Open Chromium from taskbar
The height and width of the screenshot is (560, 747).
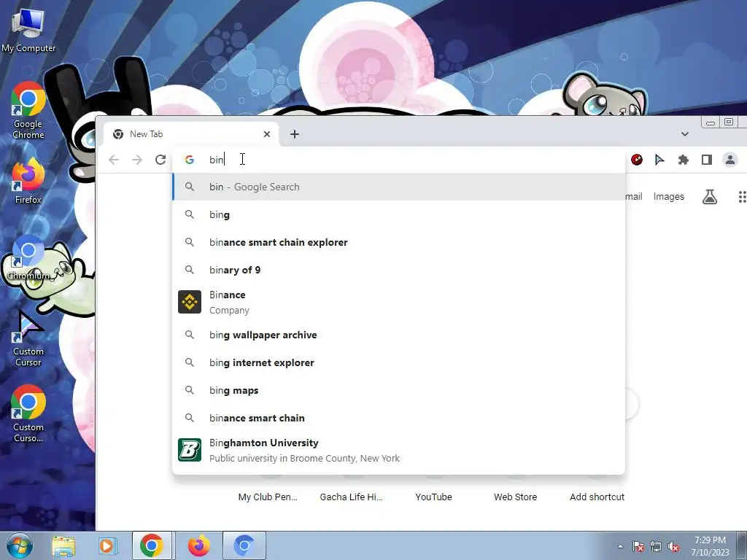[x=244, y=545]
